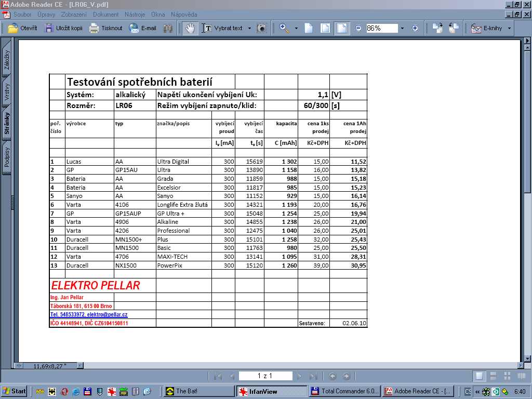532x399 pixels.
Task: Click the Tel. and elektro@pellar.cz link
Action: 89,314
